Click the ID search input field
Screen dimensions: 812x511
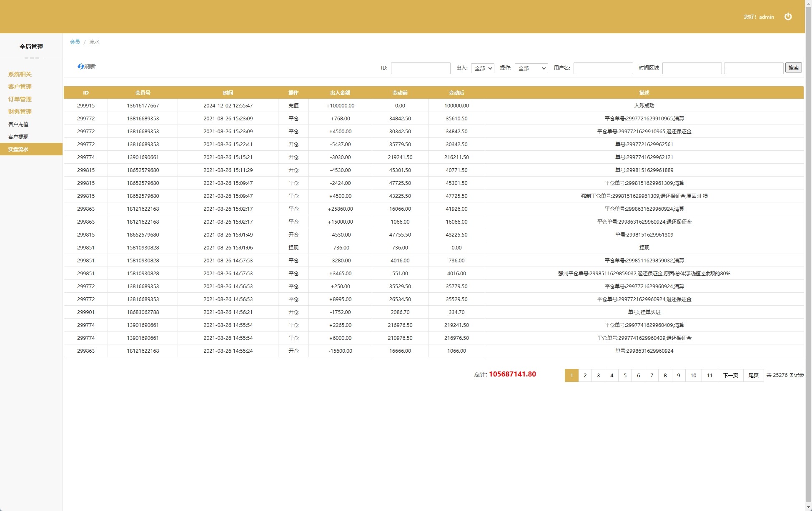(x=420, y=68)
